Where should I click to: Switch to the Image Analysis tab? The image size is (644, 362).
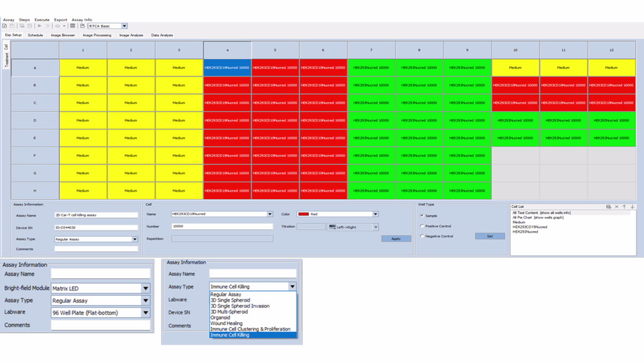point(131,35)
